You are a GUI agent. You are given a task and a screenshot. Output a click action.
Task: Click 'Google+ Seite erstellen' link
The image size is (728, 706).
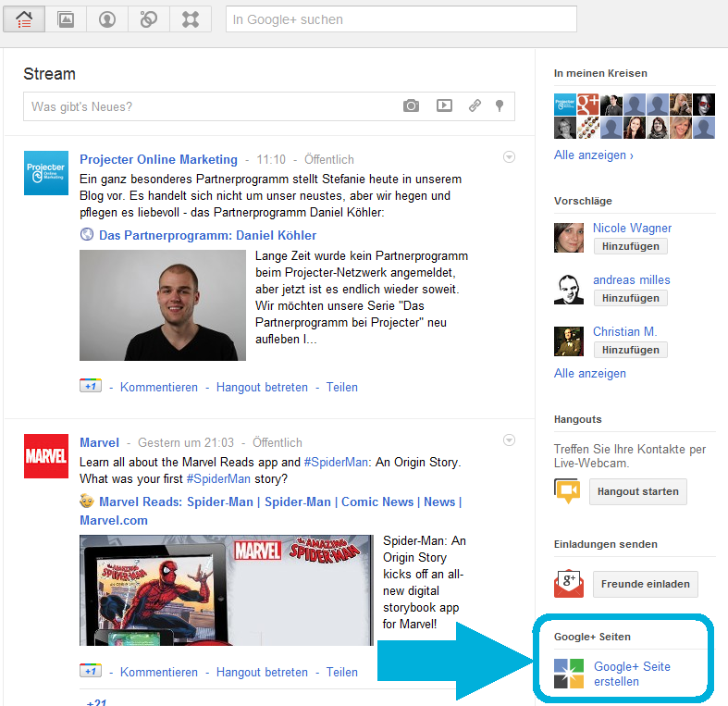632,674
